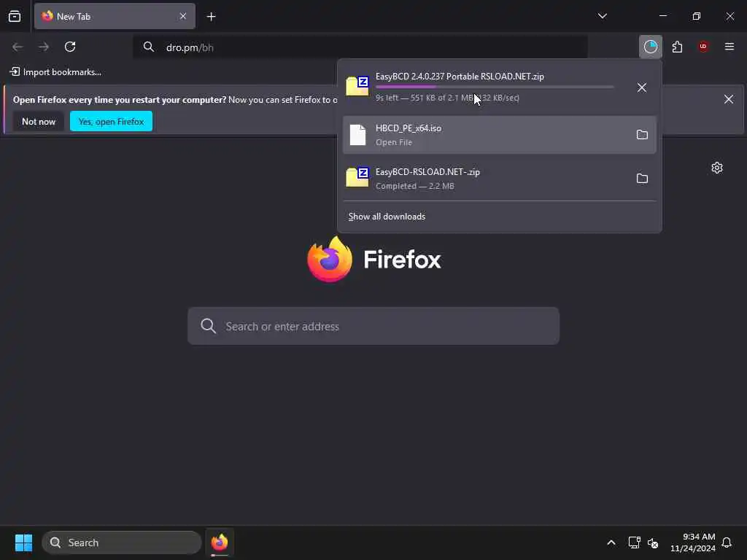Open the new tab personalize gear icon
Screen dimensions: 747x560
(x=717, y=168)
